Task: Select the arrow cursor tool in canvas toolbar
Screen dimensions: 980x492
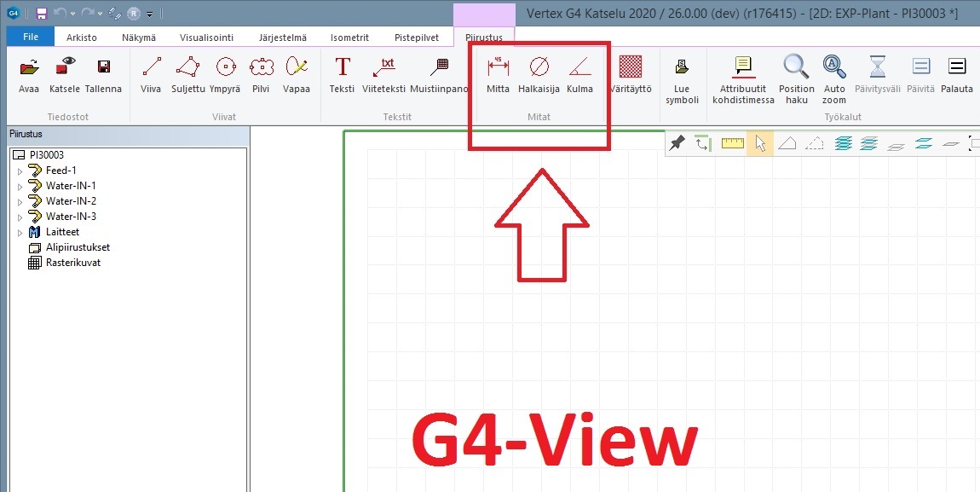Action: pyautogui.click(x=760, y=144)
